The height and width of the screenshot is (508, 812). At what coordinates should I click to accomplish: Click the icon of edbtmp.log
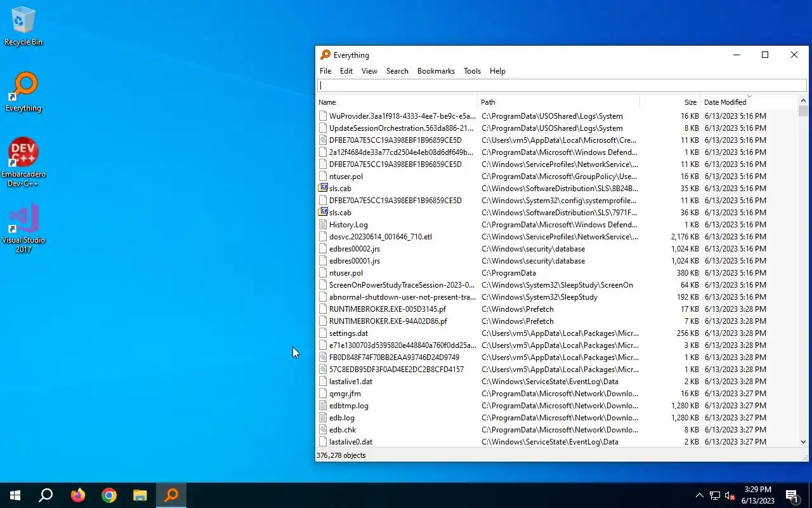(x=323, y=406)
